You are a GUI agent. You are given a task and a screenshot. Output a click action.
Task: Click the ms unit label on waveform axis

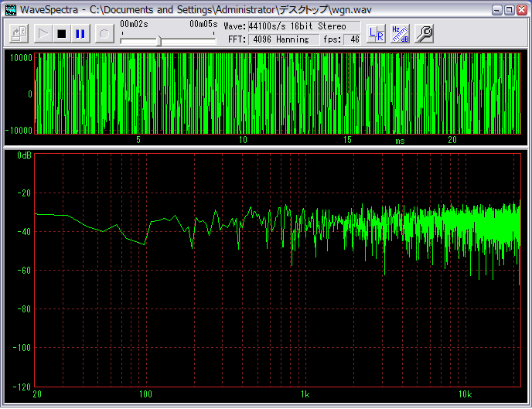[x=400, y=141]
